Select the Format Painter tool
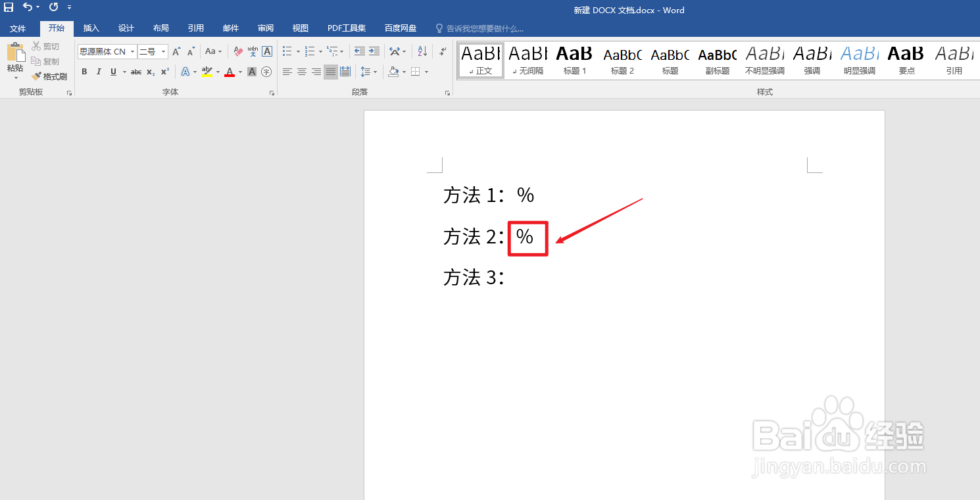The image size is (980, 500). pyautogui.click(x=49, y=76)
